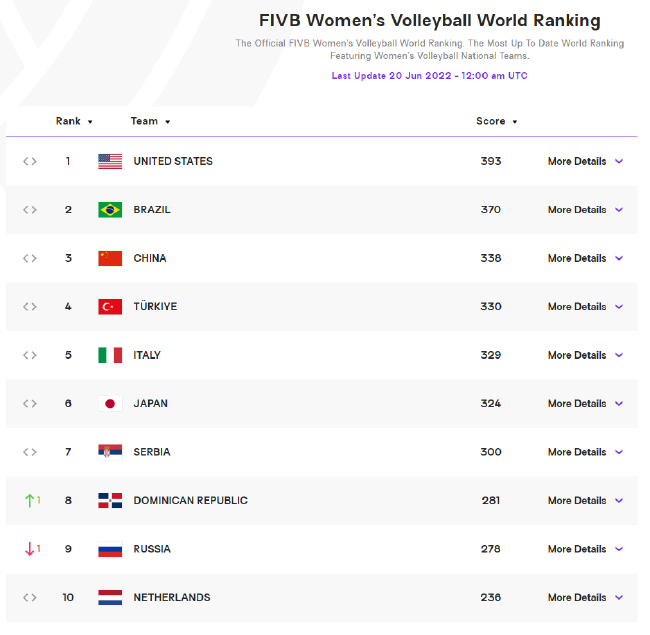Click the Türkiye flag icon
This screenshot has width=650, height=635.
click(110, 307)
